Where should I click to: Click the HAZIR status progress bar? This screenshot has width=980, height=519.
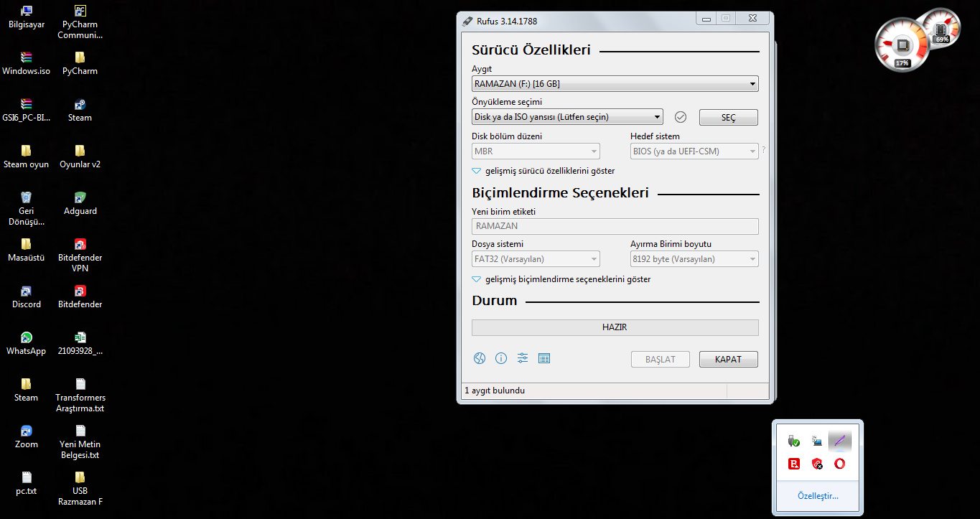tap(615, 327)
